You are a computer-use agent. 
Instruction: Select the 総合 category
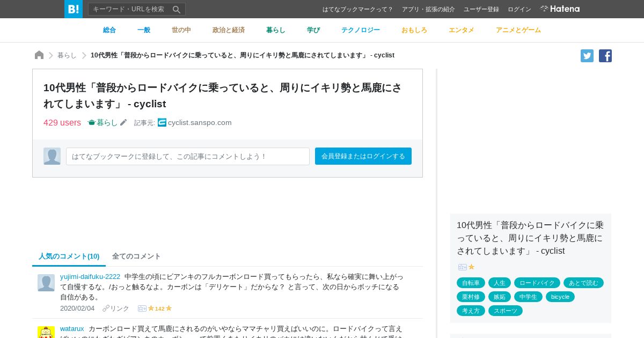point(109,30)
